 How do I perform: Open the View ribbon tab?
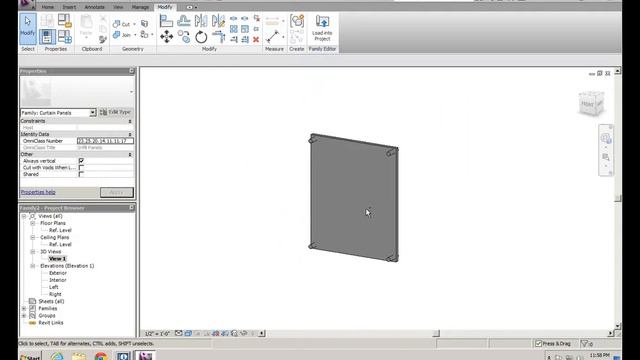pyautogui.click(x=118, y=7)
